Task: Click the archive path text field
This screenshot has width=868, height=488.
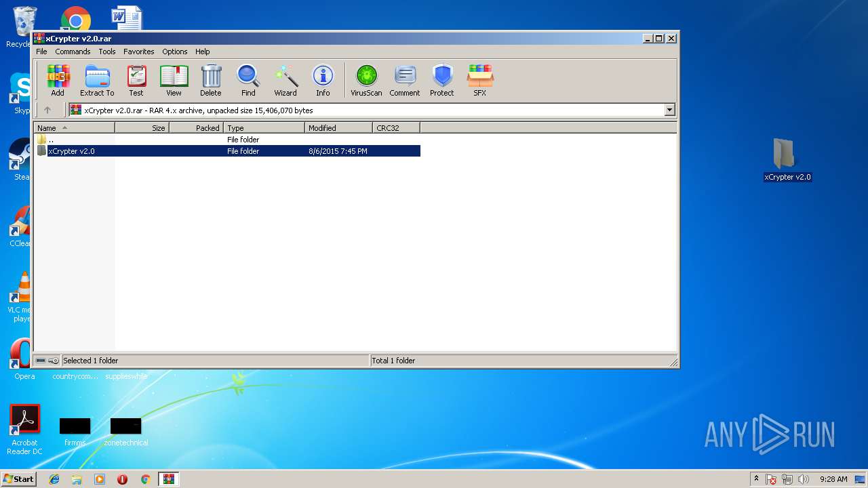Action: (366, 110)
